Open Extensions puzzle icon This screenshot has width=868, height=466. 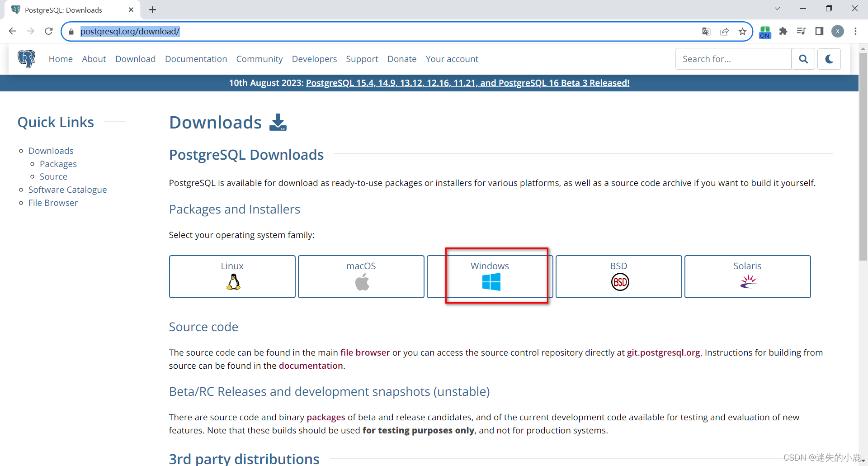tap(783, 31)
